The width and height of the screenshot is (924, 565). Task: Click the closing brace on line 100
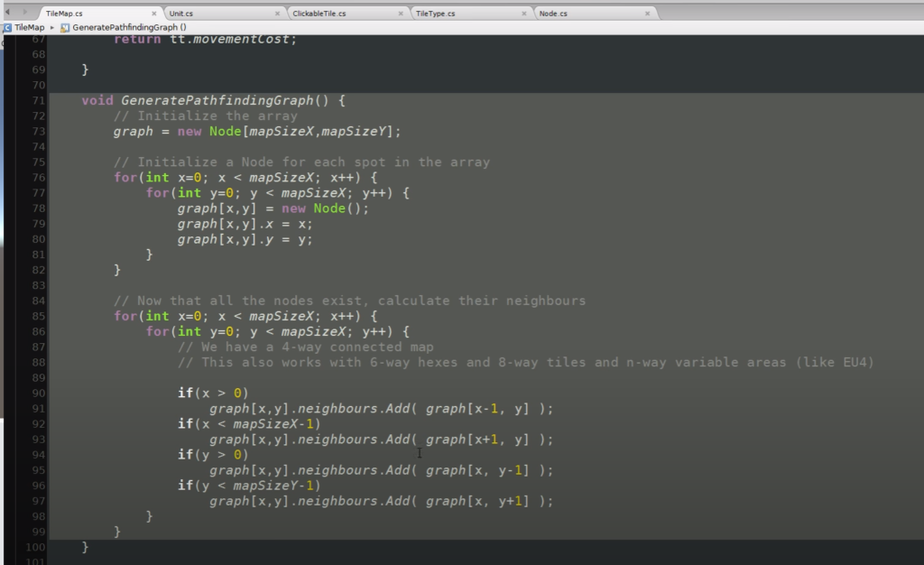click(x=85, y=547)
